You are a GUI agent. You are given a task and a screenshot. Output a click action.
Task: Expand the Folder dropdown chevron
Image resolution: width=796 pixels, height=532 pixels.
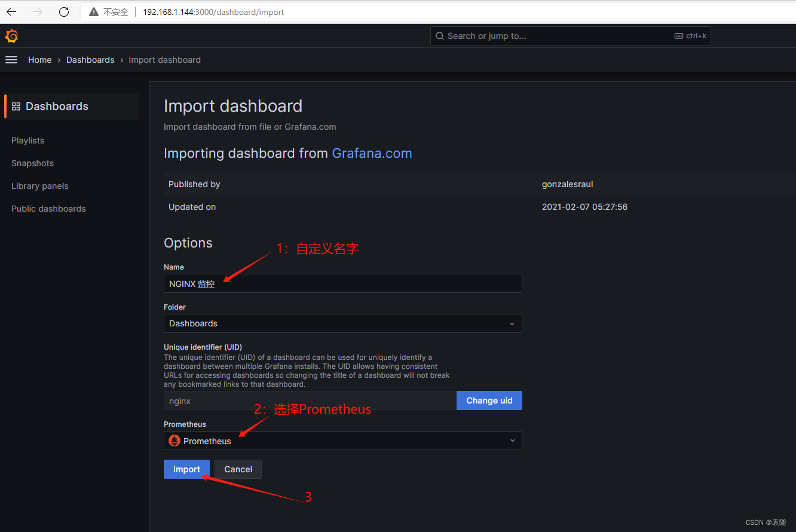[512, 323]
